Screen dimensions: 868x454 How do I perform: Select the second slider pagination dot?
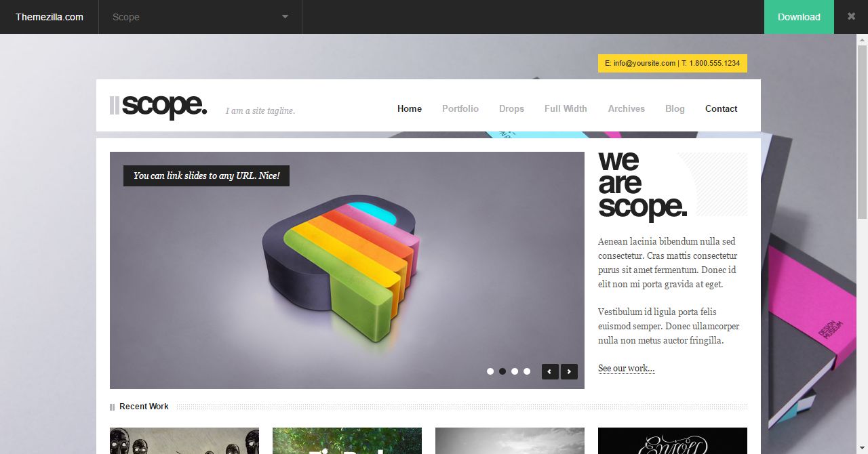point(502,371)
